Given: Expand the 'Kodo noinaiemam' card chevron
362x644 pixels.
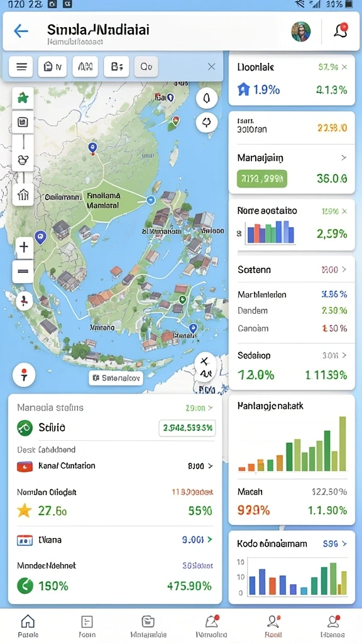Looking at the screenshot, I should click(344, 543).
